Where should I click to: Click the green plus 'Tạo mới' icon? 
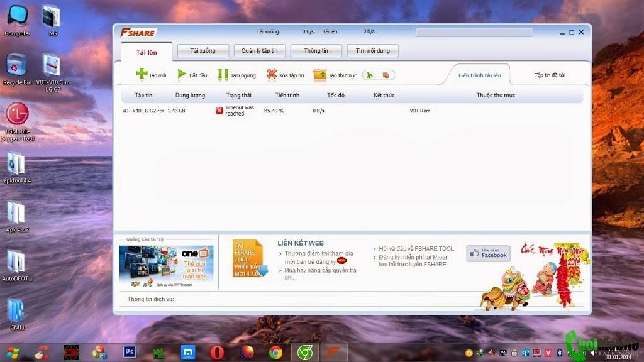(142, 74)
